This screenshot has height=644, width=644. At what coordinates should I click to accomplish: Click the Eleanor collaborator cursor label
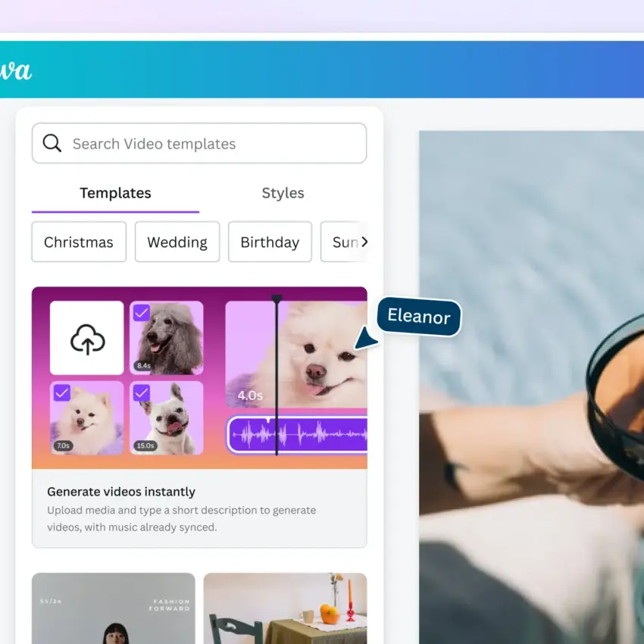coord(419,317)
